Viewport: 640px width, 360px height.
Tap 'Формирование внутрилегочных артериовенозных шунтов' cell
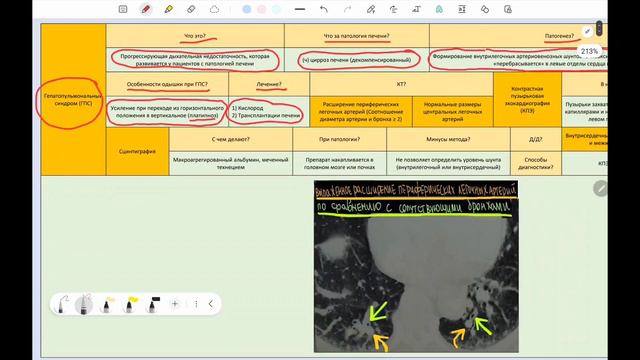point(518,60)
